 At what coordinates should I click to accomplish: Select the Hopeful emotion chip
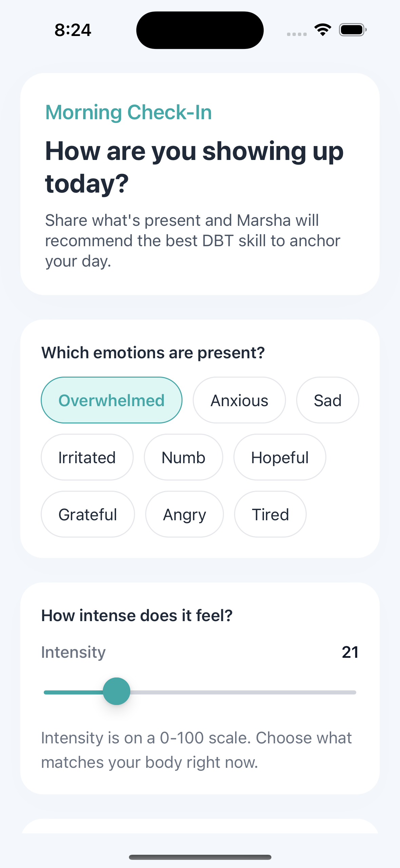(280, 457)
